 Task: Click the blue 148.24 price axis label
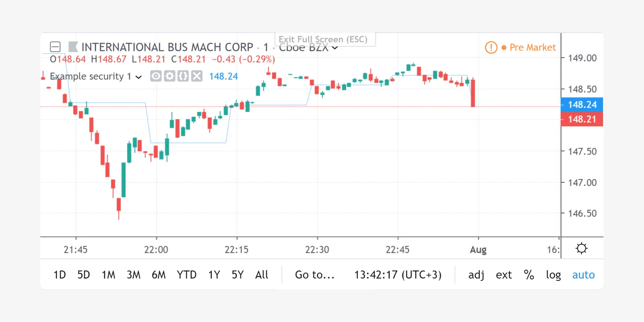[582, 105]
